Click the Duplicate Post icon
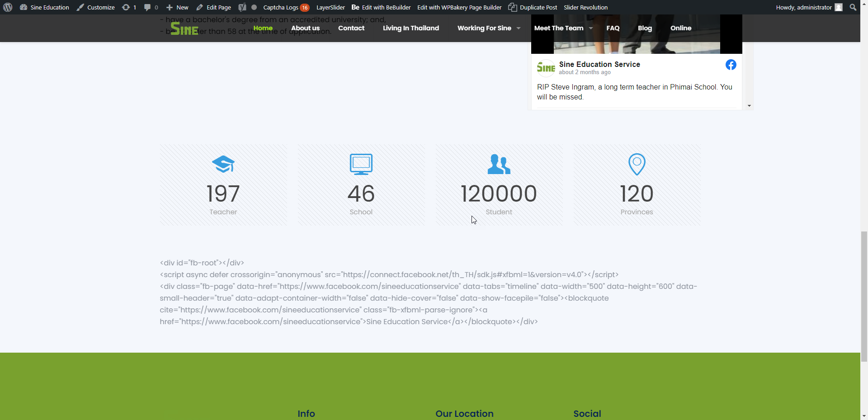This screenshot has height=420, width=868. pyautogui.click(x=512, y=7)
